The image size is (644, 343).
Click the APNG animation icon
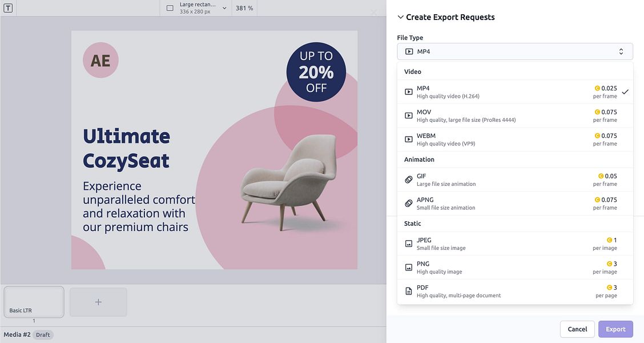pyautogui.click(x=408, y=204)
